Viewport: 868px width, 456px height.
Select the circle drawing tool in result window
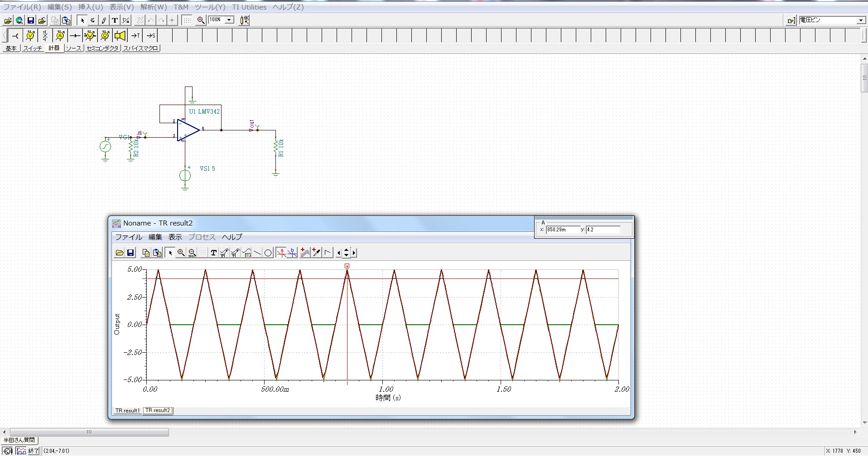(268, 253)
